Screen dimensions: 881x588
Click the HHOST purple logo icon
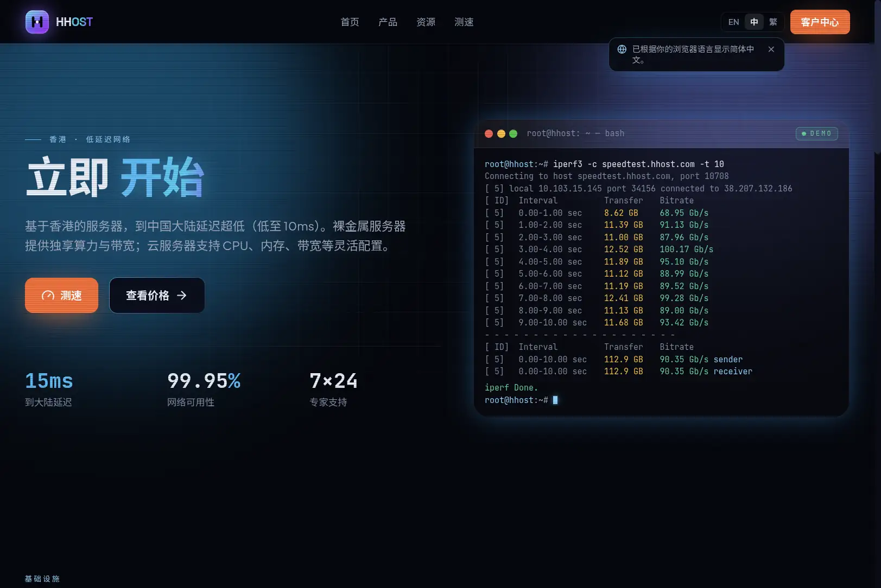[37, 22]
